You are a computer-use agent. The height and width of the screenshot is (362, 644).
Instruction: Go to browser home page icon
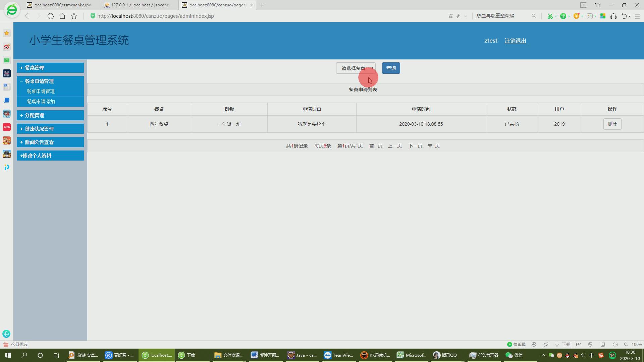(x=62, y=16)
